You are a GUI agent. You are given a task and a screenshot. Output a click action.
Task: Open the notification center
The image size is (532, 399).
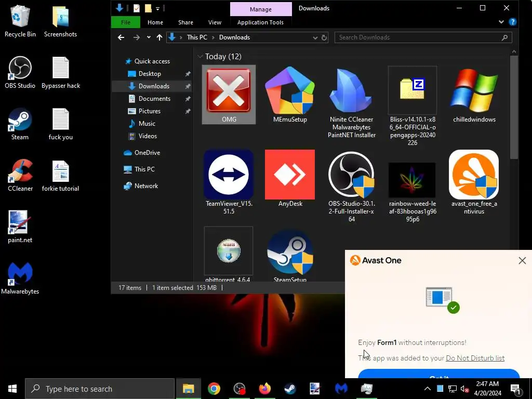516,390
